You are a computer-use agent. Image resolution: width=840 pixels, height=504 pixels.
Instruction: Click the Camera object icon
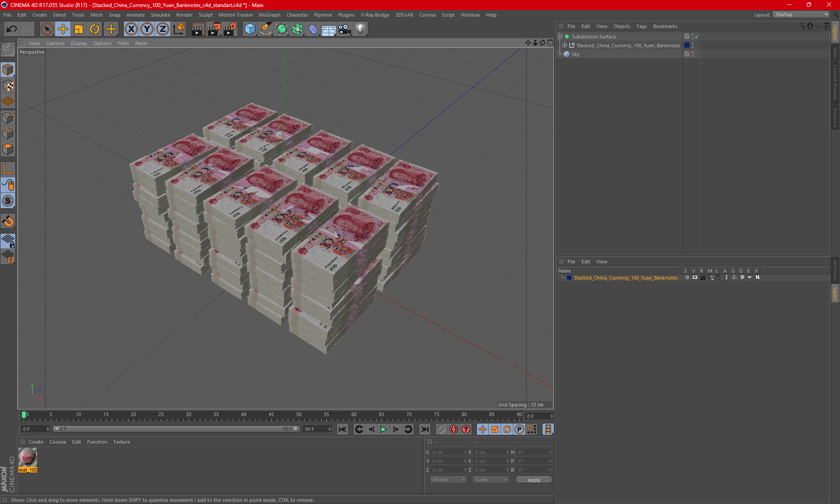344,29
